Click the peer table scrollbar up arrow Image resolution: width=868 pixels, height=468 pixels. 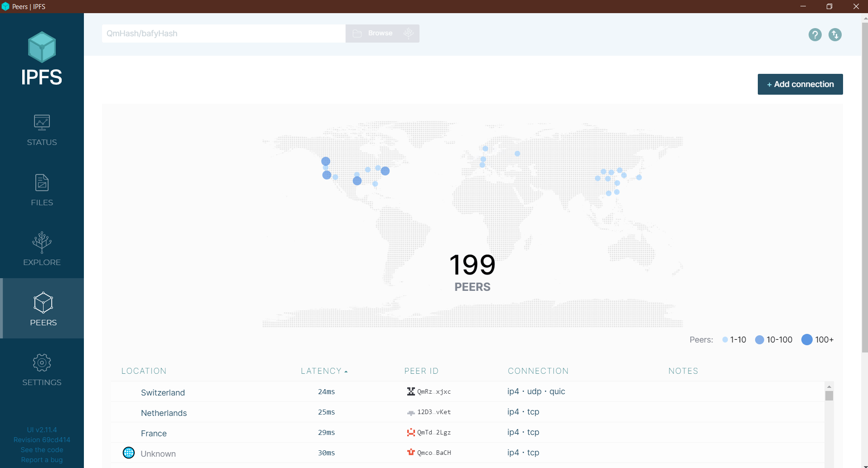829,386
